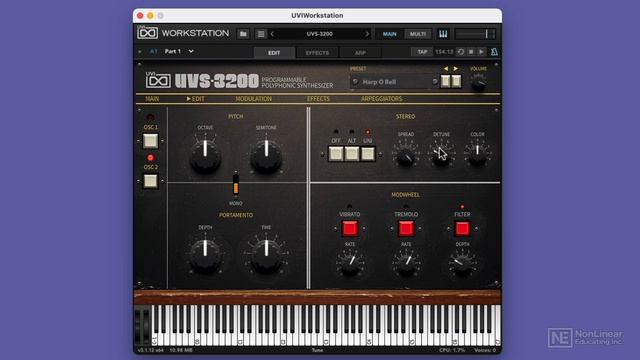Switch to the EFFECTS tab in workstation bar
Image resolution: width=640 pixels, height=360 pixels.
pyautogui.click(x=317, y=53)
